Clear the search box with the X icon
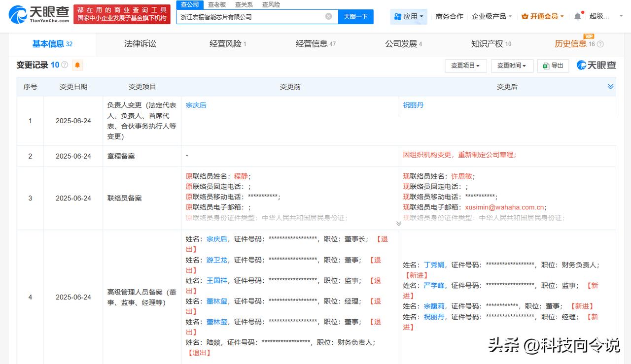This screenshot has width=631, height=364. point(329,16)
